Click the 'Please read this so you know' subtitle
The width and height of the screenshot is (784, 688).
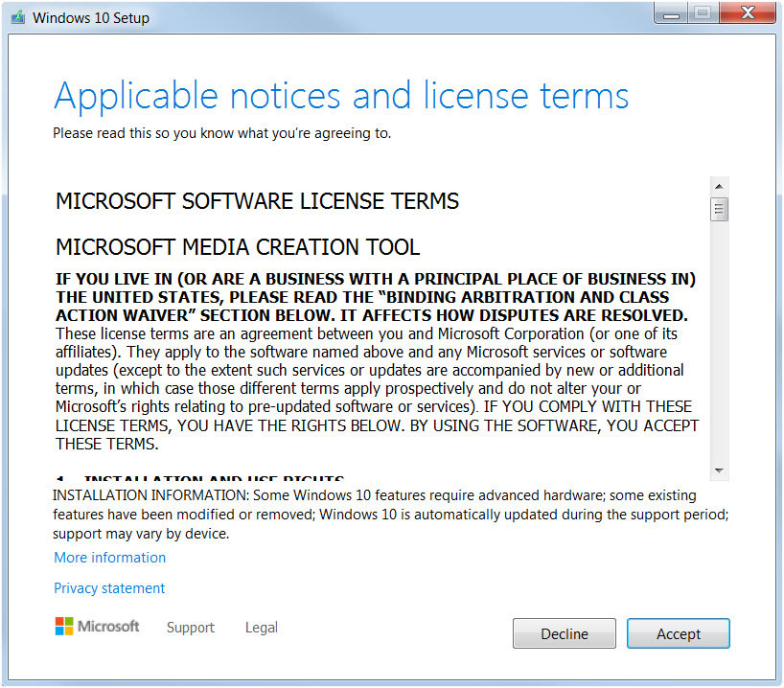[222, 133]
